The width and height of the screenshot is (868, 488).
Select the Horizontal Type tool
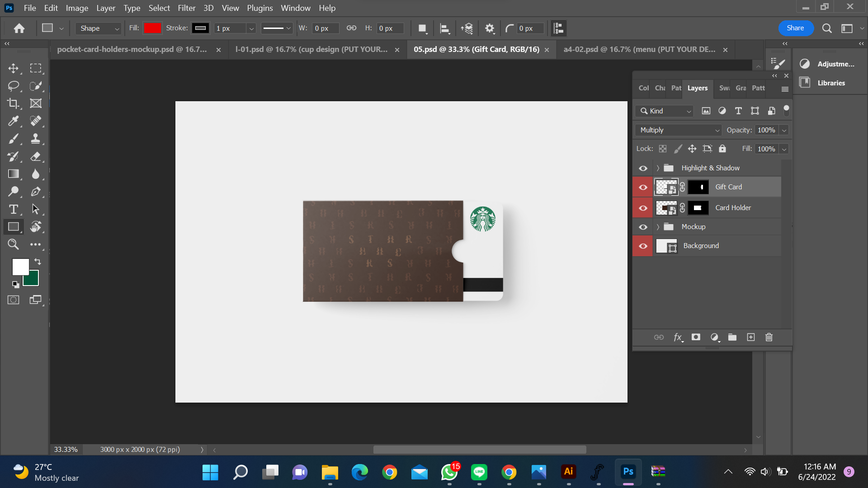(x=13, y=209)
